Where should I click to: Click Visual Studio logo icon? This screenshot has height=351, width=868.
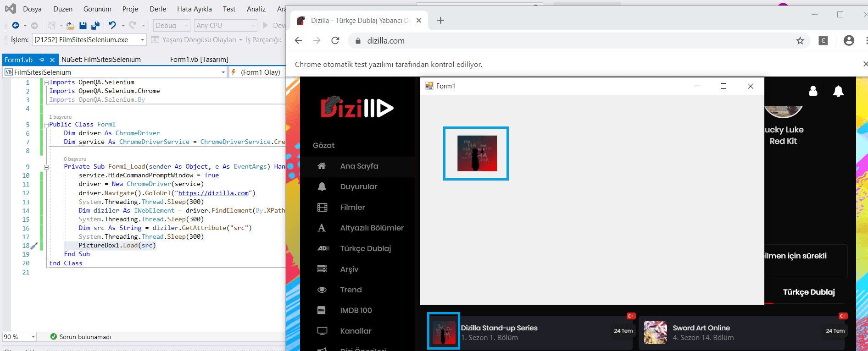pyautogui.click(x=10, y=8)
